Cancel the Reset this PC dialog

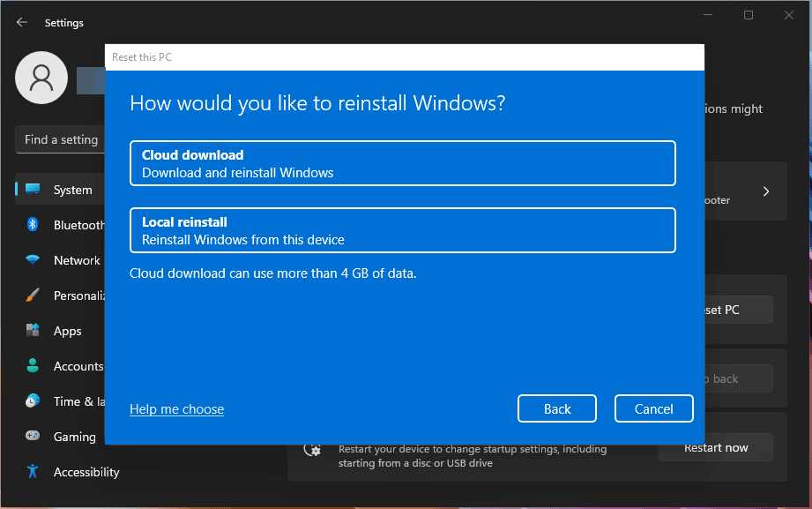653,408
